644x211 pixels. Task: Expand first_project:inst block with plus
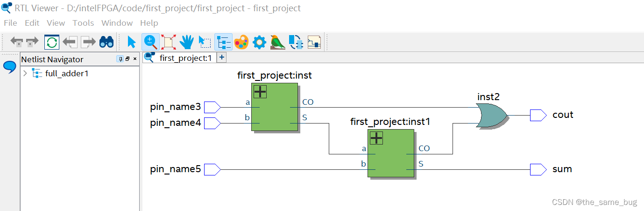[x=260, y=92]
